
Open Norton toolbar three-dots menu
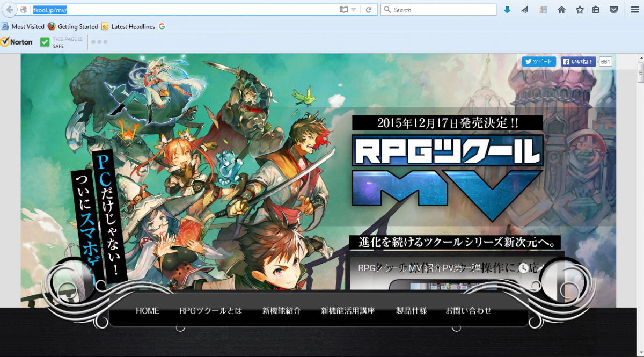coord(99,42)
